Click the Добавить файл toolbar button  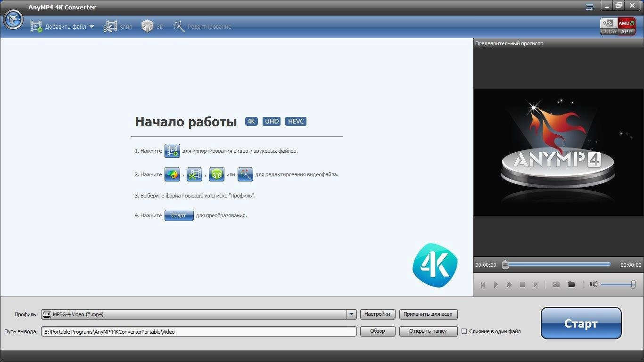[58, 26]
